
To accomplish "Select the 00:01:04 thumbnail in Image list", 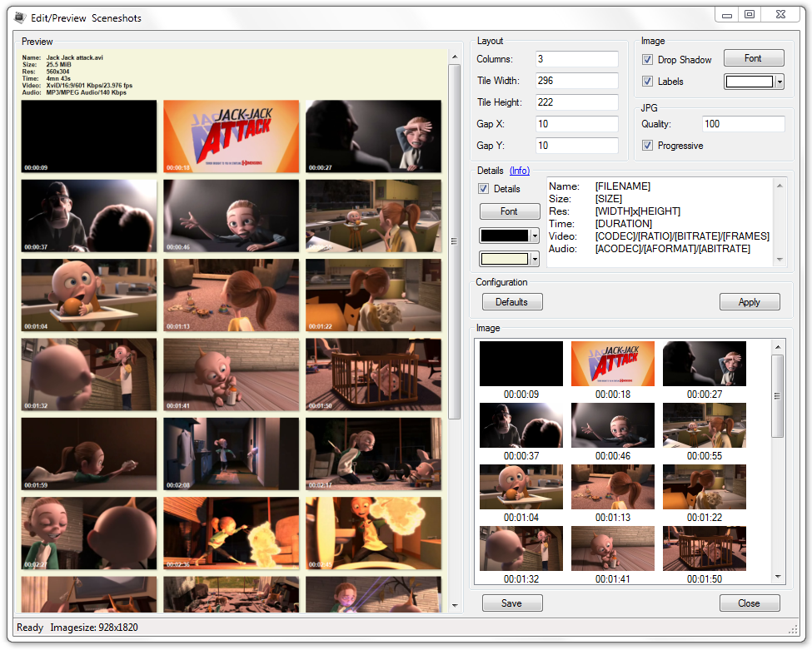I will tap(521, 487).
